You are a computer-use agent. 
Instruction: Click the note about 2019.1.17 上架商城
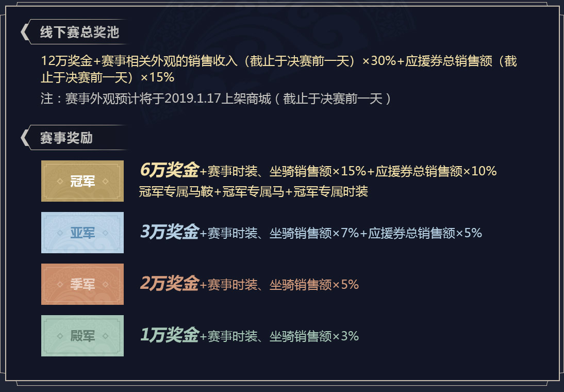point(216,99)
